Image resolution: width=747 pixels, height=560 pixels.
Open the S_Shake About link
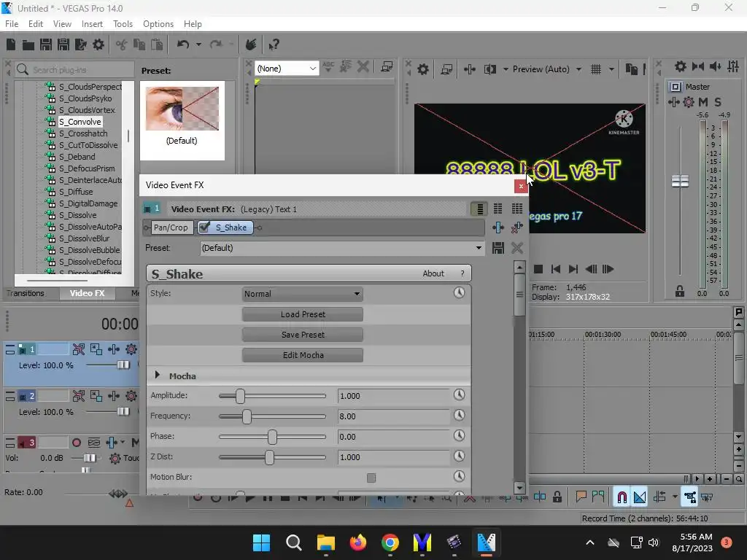pyautogui.click(x=433, y=273)
